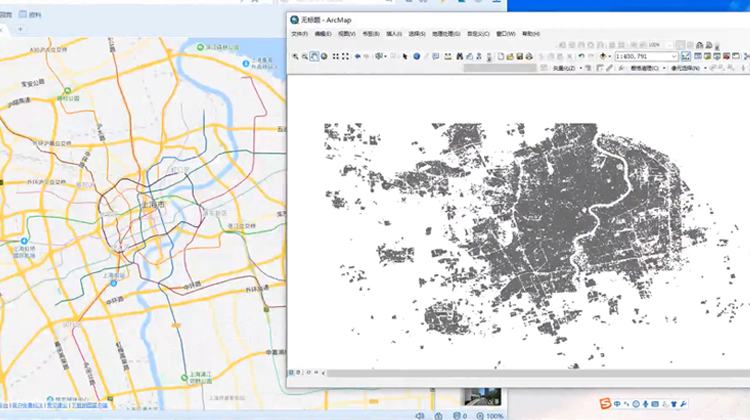Select the Zoom In tool in ArcMap
750x420 pixels.
pyautogui.click(x=295, y=56)
